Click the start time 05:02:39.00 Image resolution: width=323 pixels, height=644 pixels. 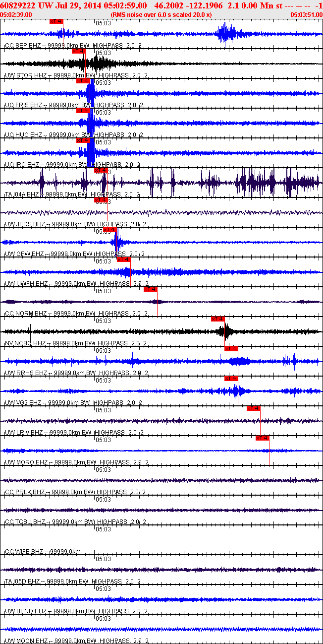pyautogui.click(x=16, y=15)
